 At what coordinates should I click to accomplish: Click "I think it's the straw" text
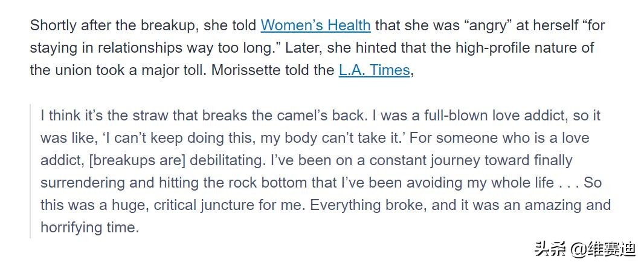coord(105,115)
